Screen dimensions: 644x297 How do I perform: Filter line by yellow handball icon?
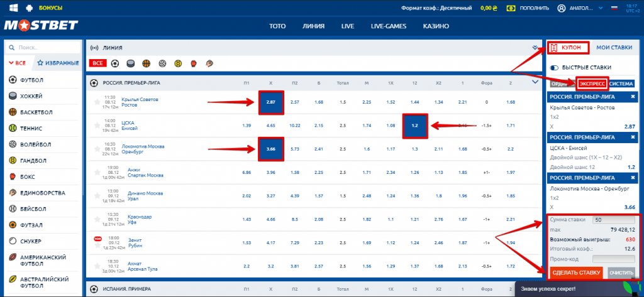(x=178, y=63)
